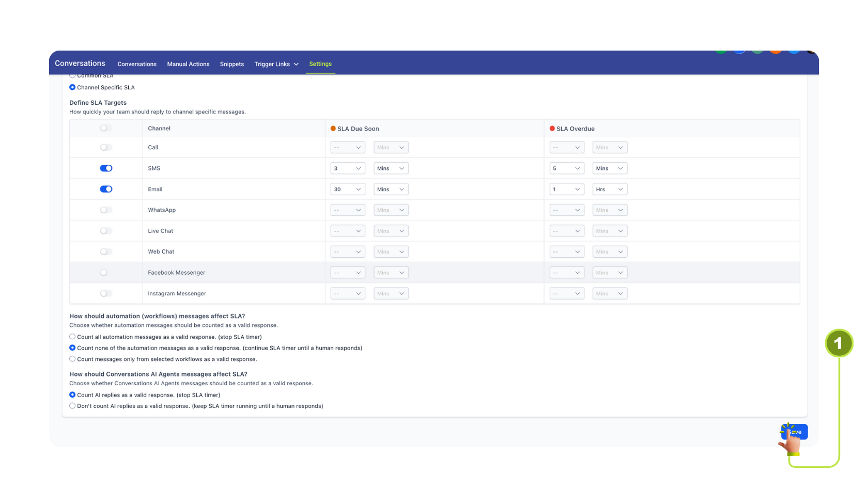This screenshot has width=868, height=488.
Task: Select Count messages only from selected workflows
Action: [73, 359]
